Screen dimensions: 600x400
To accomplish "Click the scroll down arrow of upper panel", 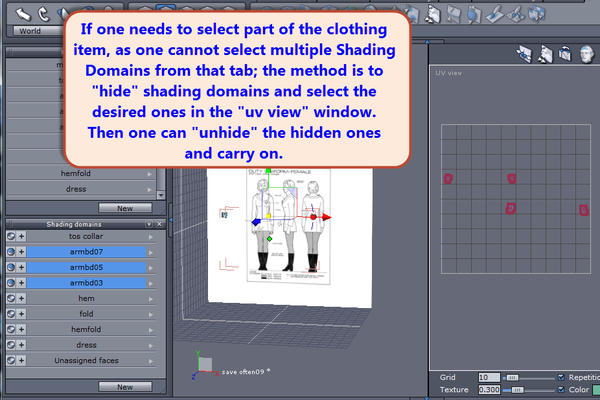I will 161,195.
